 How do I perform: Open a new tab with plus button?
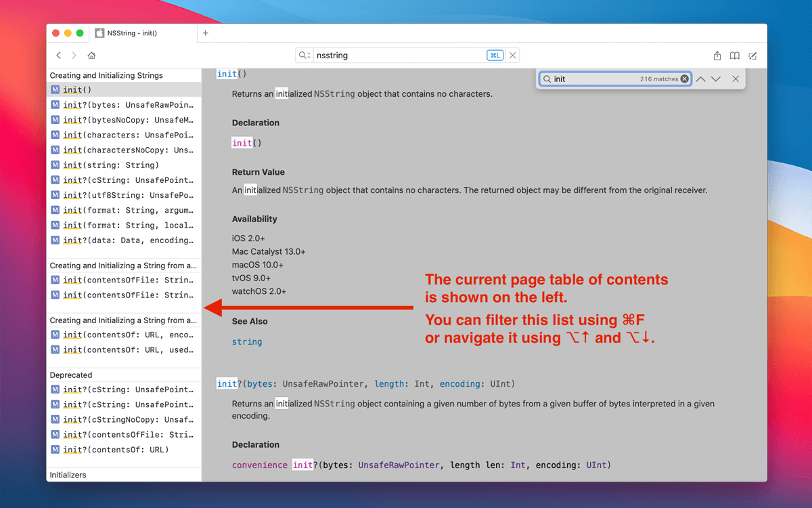coord(206,33)
